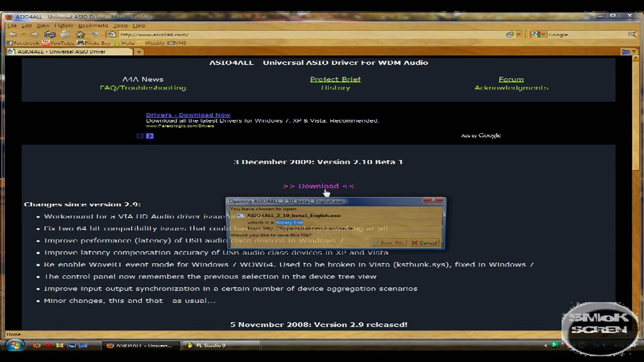The image size is (644, 362).
Task: Go forward with the forward arrow
Action: tap(34, 34)
